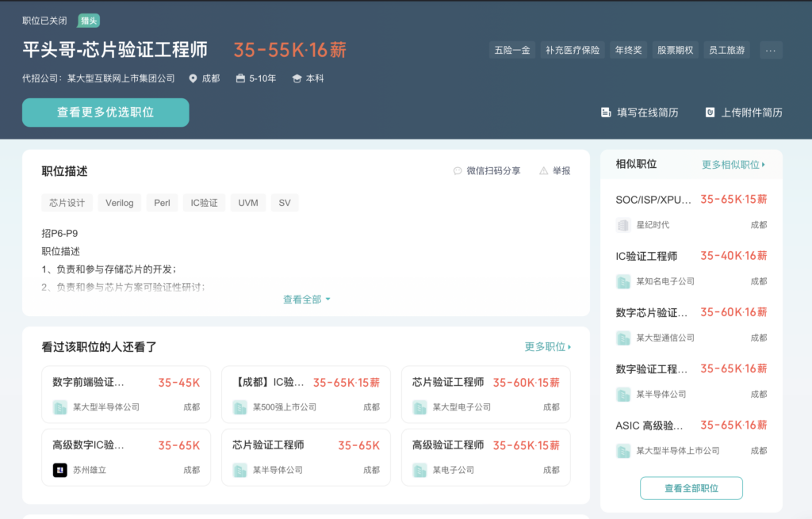812x519 pixels.
Task: Click the 星纪时代 company logo icon
Action: [623, 225]
